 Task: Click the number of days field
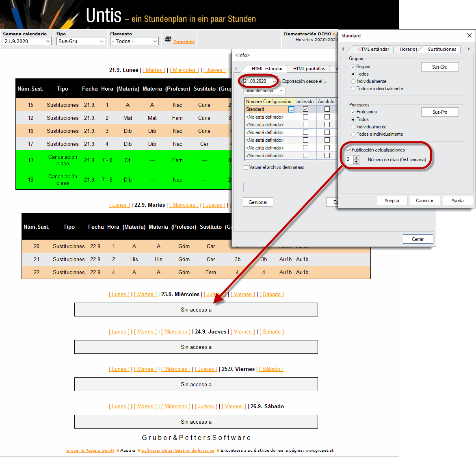pos(350,159)
